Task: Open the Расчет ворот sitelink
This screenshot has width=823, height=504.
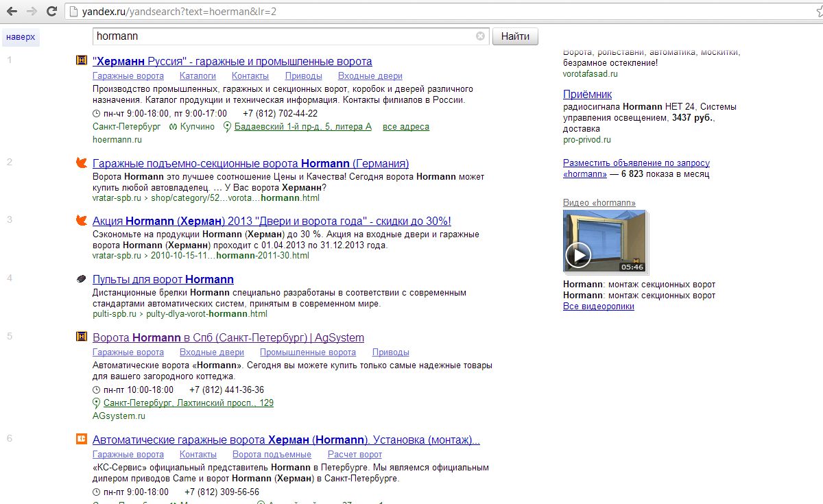Action: (355, 455)
